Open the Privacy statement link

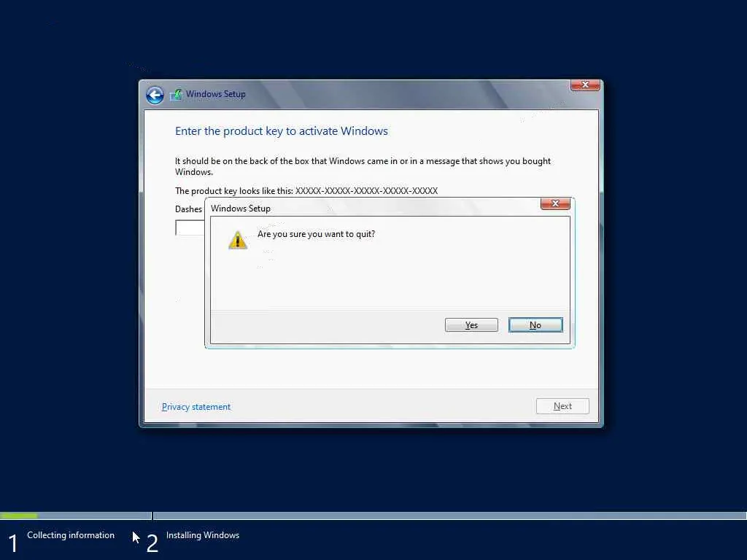pyautogui.click(x=196, y=407)
